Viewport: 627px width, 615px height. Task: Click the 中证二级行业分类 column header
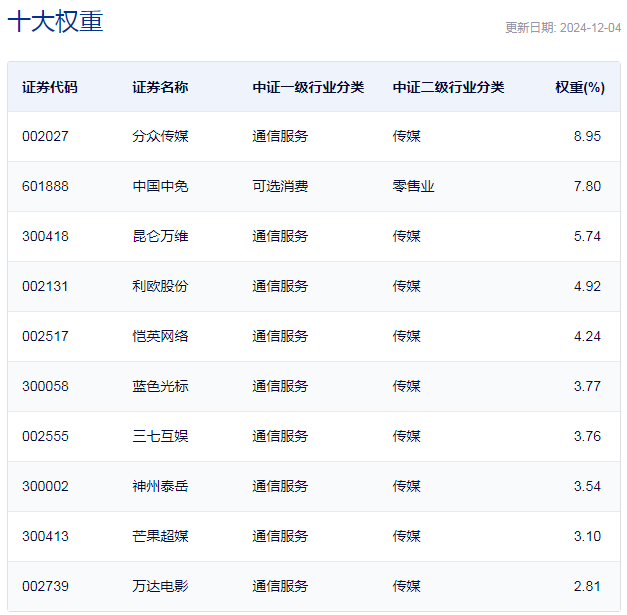point(448,87)
